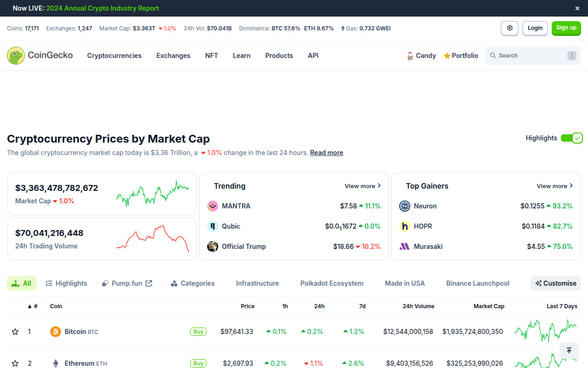This screenshot has width=588, height=368.
Task: Select the Categories tab
Action: click(192, 283)
